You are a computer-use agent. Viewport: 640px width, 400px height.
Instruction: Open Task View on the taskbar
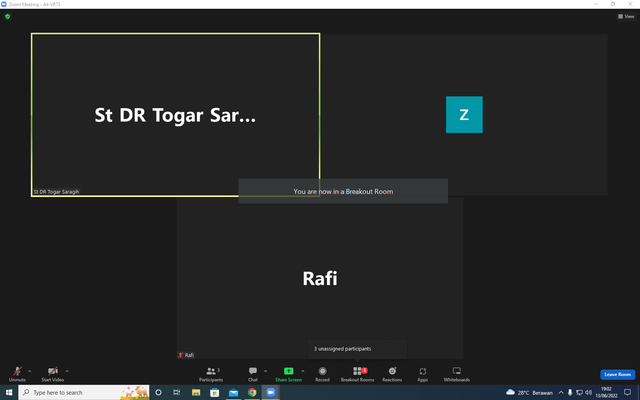pyautogui.click(x=177, y=392)
